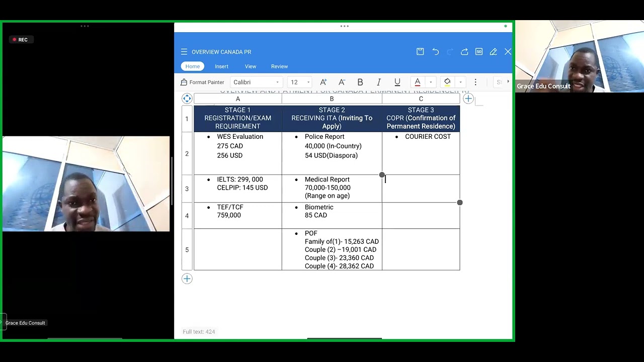Open the font size 12 dropdown
The image size is (644, 362).
click(x=299, y=82)
